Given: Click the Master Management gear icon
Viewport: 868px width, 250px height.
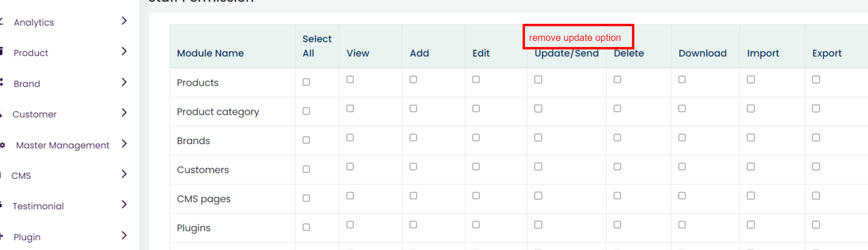Looking at the screenshot, I should coord(2,145).
